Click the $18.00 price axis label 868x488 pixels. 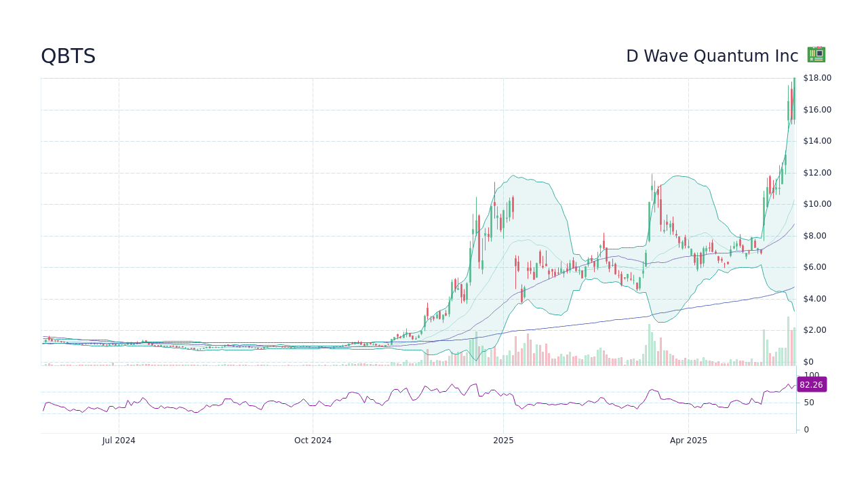click(x=817, y=78)
